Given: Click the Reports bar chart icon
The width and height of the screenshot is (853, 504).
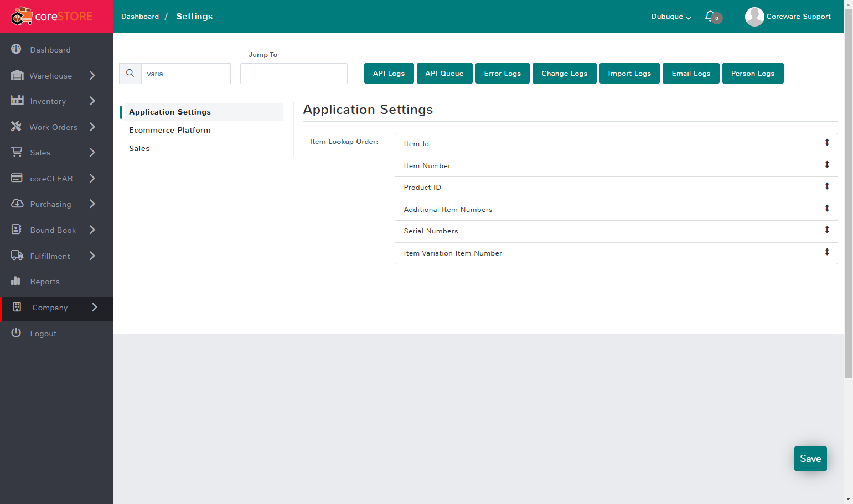Looking at the screenshot, I should pyautogui.click(x=16, y=281).
